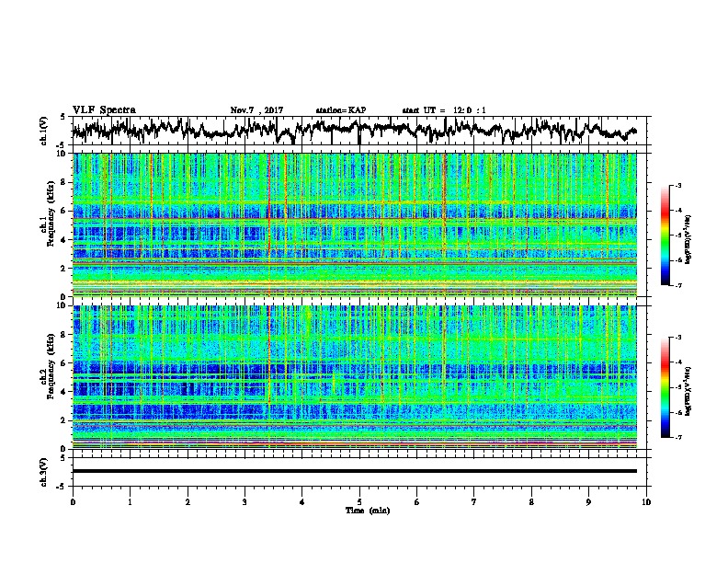Click the ch.1 waveform trace panel
The width and height of the screenshot is (728, 563).
359,131
